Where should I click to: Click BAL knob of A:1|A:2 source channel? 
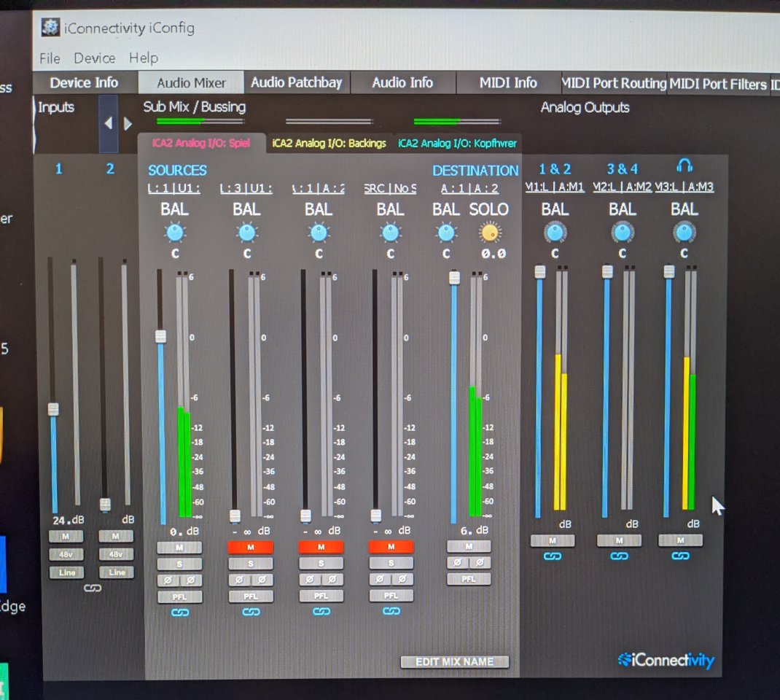[319, 233]
